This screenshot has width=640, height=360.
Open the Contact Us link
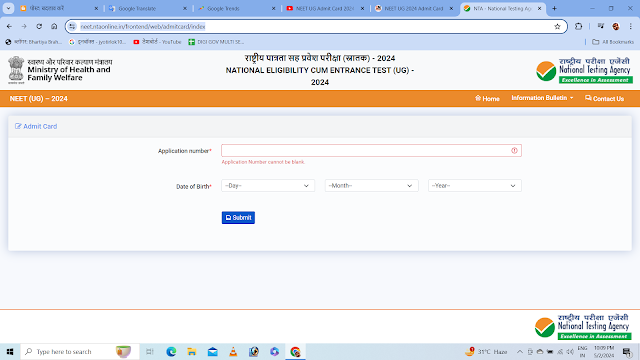point(604,98)
